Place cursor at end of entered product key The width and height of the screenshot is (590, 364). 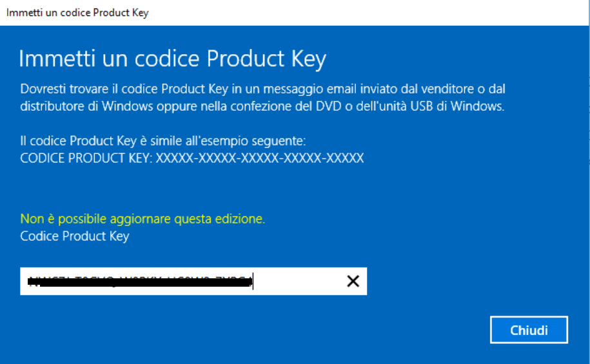(253, 281)
